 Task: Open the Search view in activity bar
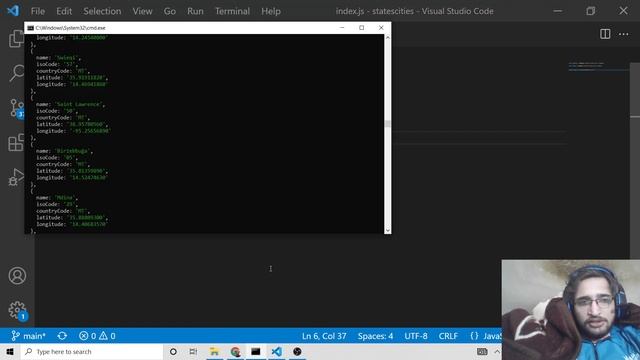[17, 73]
